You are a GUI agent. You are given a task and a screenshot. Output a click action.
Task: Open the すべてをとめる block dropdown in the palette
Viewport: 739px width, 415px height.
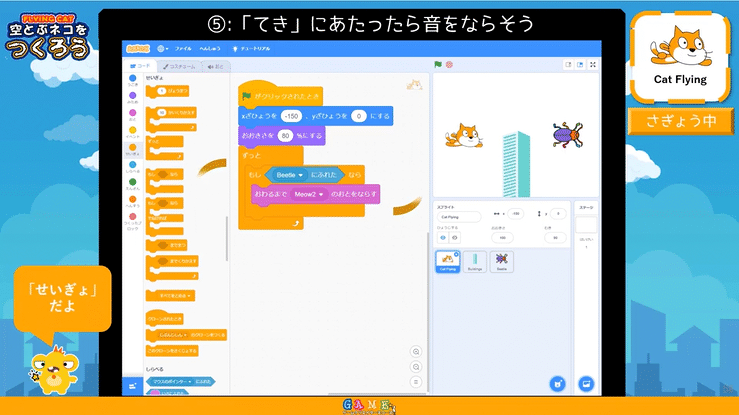click(175, 296)
